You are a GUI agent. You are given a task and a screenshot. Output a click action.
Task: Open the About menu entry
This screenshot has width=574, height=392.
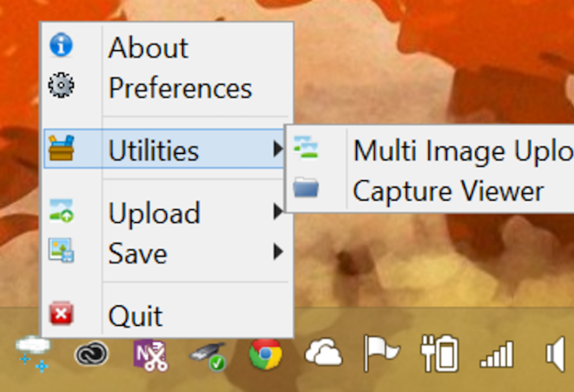tap(168, 47)
